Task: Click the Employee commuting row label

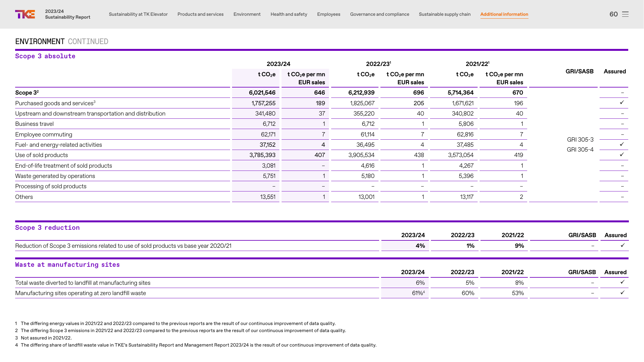Action: click(44, 135)
